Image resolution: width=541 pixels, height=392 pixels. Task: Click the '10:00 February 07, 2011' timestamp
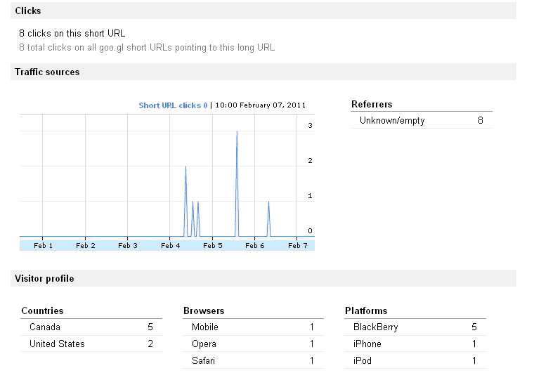point(260,105)
